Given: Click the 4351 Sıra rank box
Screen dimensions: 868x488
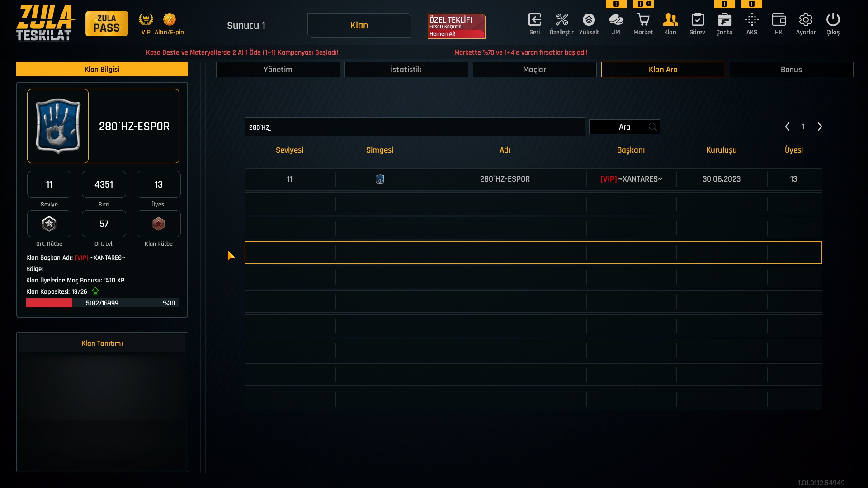Looking at the screenshot, I should 104,184.
